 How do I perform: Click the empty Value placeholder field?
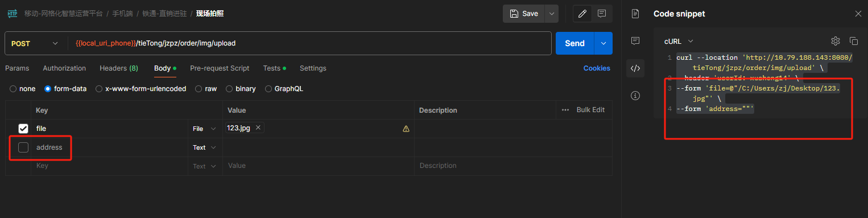click(319, 166)
